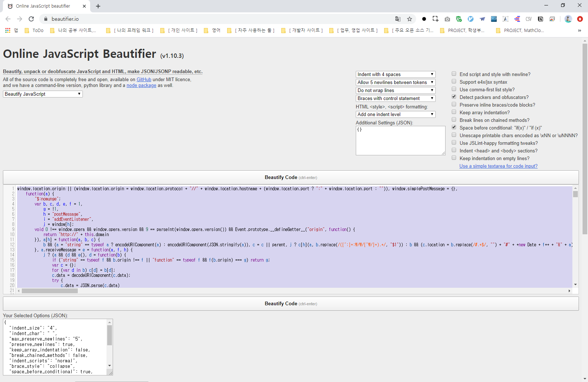Open the font identifier 'A' extension

coord(506,19)
